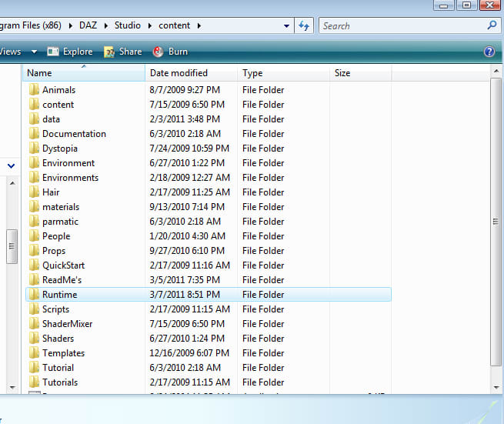Expand the Program Files (x86) breadcrumb arrow
This screenshot has width=504, height=424.
pyautogui.click(x=70, y=25)
